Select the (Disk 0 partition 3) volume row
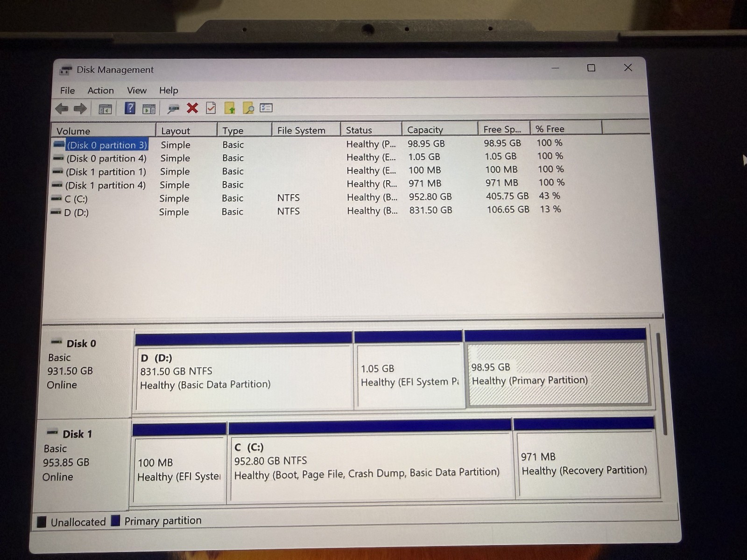Screen dimensions: 747x560 309,144
